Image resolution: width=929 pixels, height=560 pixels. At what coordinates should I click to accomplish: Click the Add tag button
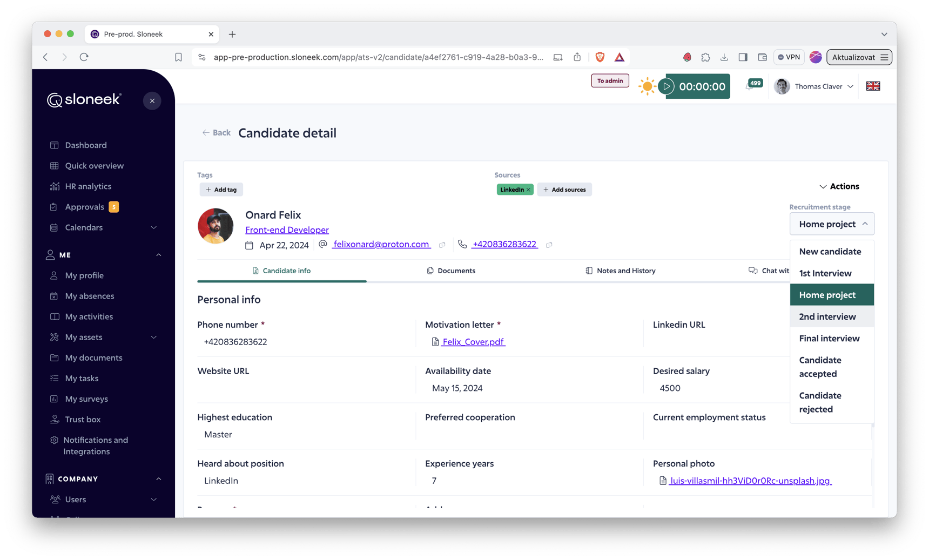pyautogui.click(x=221, y=190)
